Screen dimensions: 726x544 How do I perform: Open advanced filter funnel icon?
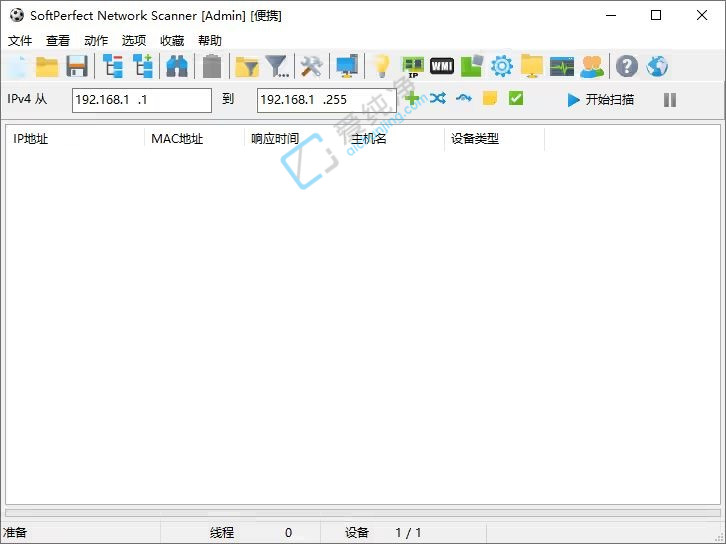[x=277, y=67]
